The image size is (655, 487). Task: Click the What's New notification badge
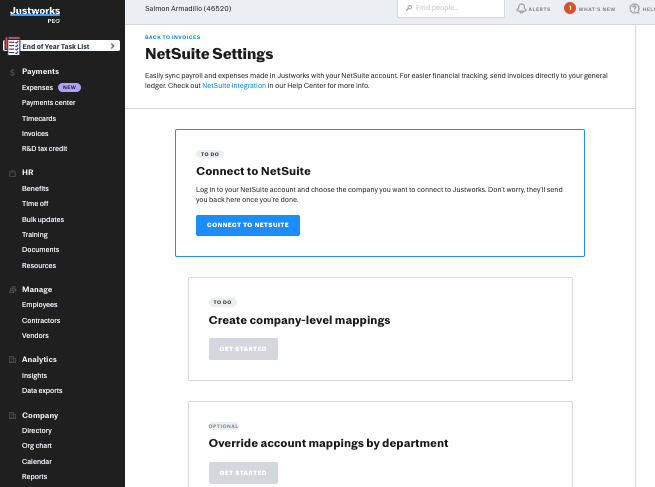click(570, 8)
